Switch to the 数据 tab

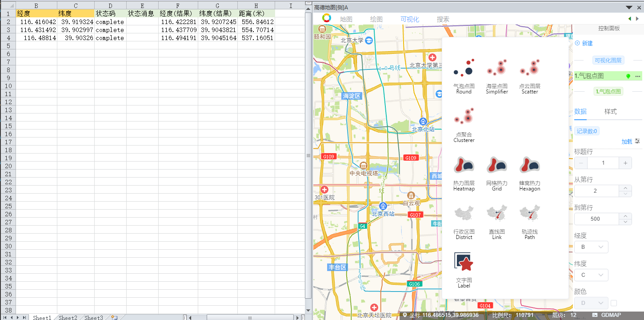[x=580, y=111]
